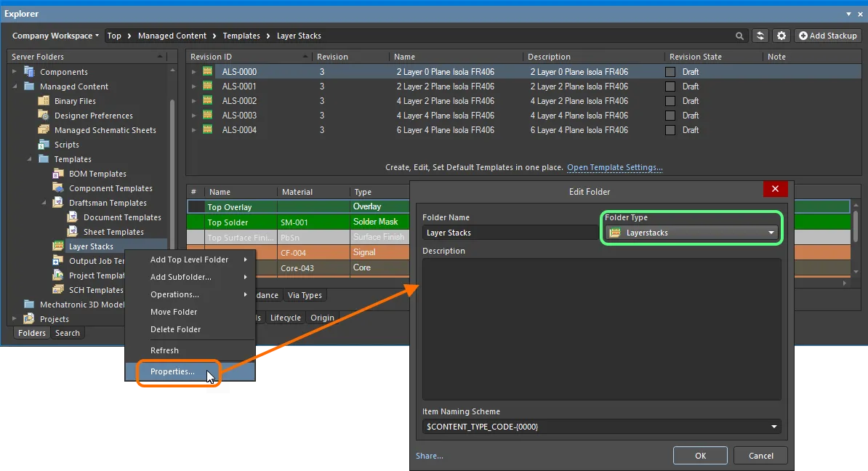Screen dimensions: 868x471
Task: Click the Binary Files folder icon
Action: coord(44,101)
